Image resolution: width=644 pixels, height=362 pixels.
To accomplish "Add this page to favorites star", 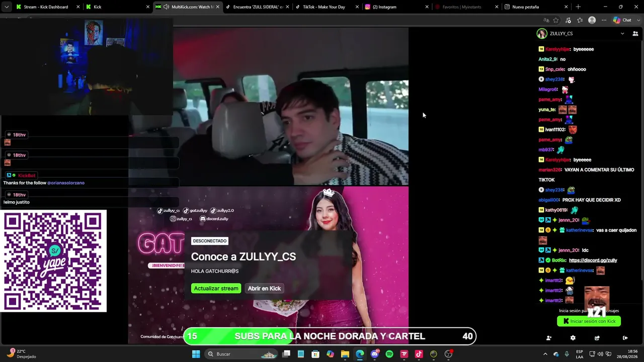I will (x=556, y=20).
